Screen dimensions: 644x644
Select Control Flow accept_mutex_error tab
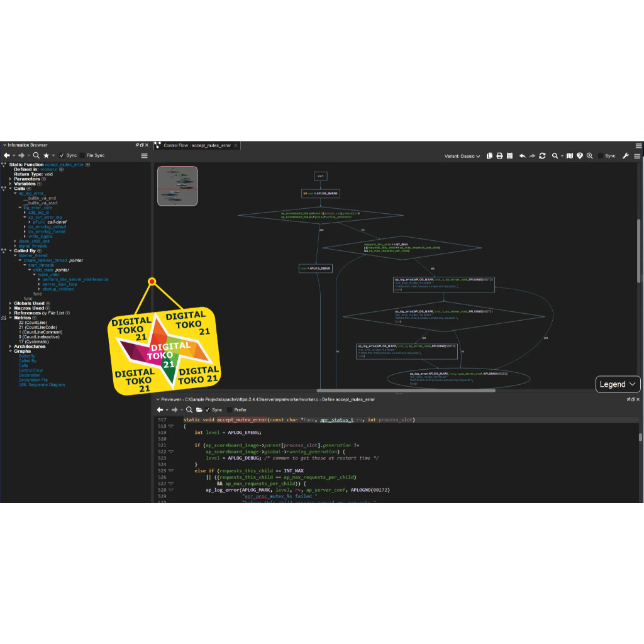197,145
